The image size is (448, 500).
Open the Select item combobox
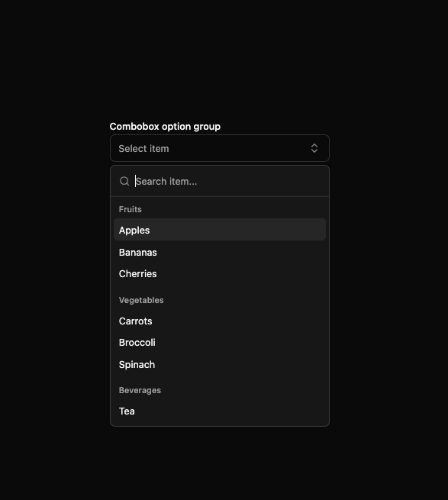(219, 148)
